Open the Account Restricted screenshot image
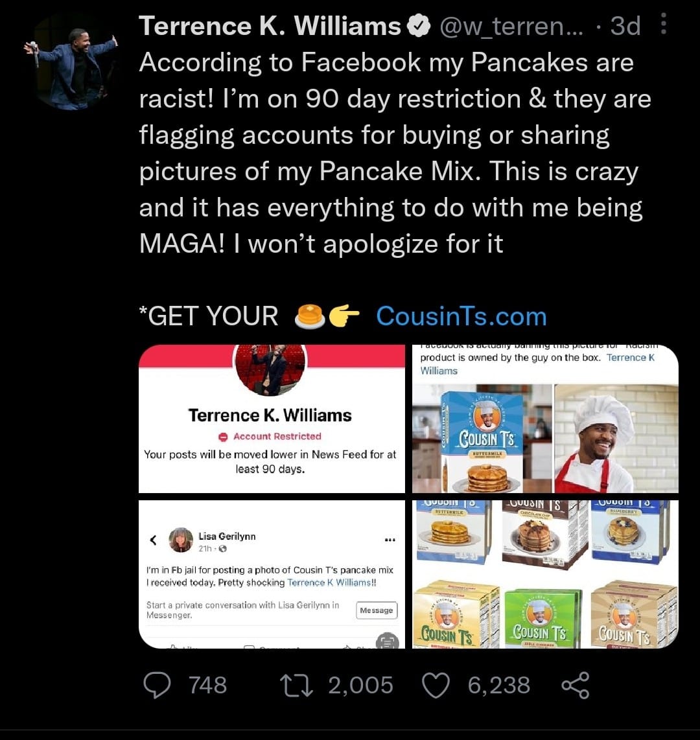 [x=272, y=419]
